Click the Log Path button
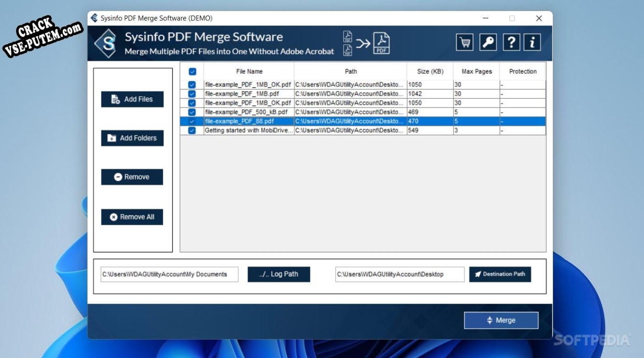The height and width of the screenshot is (358, 644). click(x=279, y=274)
